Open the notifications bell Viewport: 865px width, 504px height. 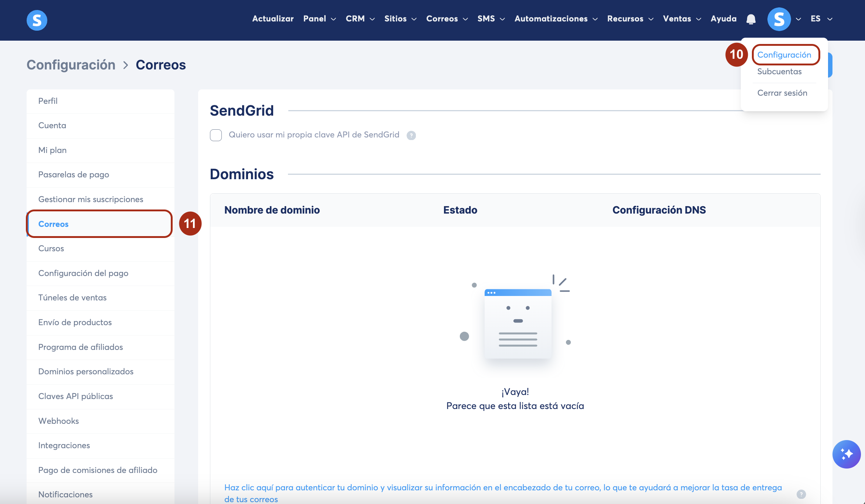pyautogui.click(x=751, y=19)
